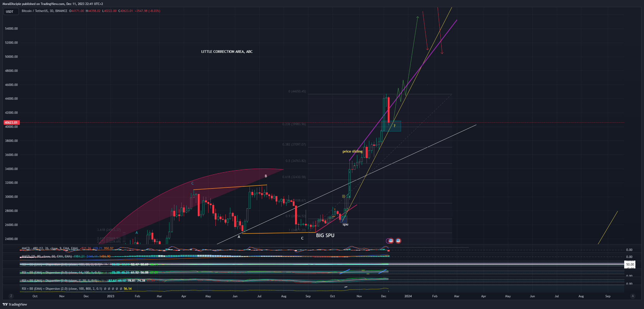
Task: Open the TradingView logo link
Action: click(15, 304)
